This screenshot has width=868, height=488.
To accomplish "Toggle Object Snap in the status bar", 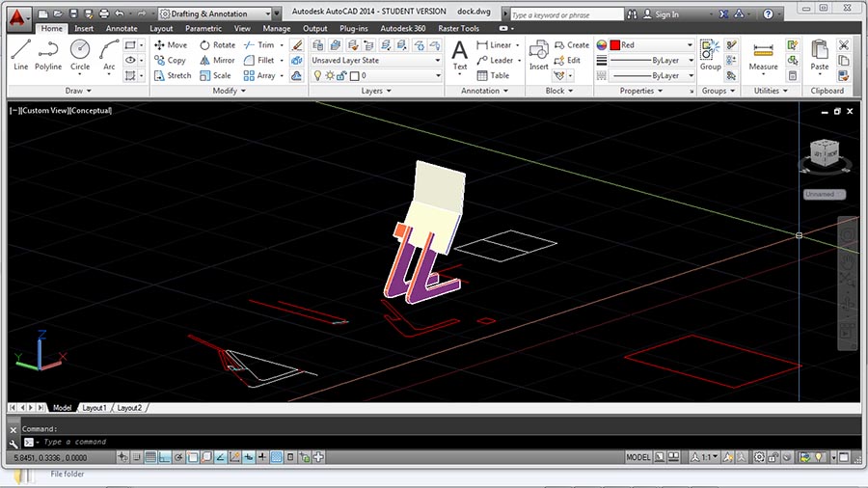I will (192, 457).
